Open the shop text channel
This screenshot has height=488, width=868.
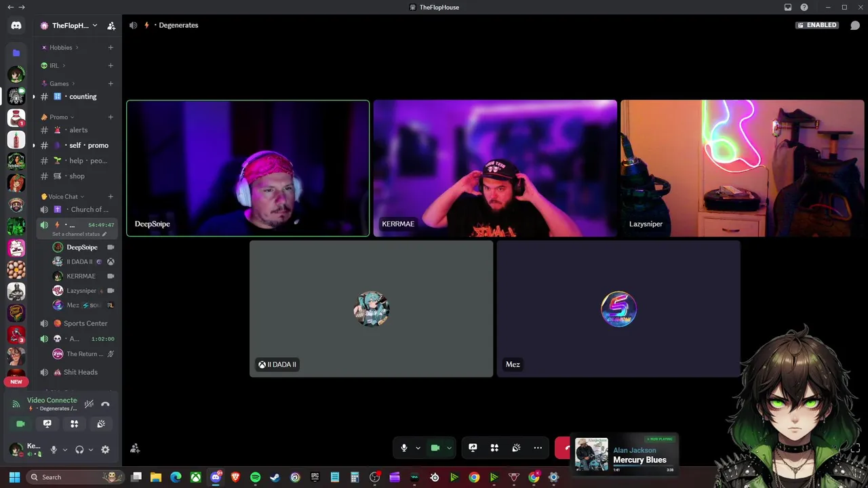77,176
